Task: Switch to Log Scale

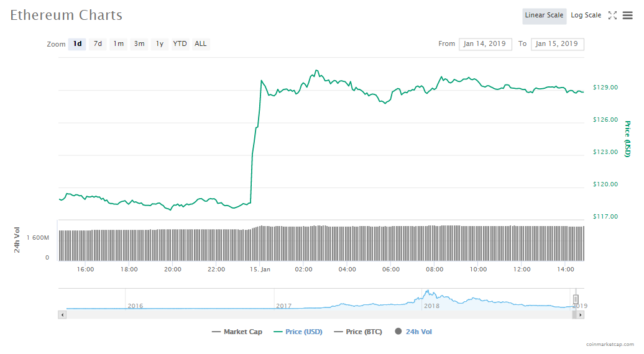Action: [586, 16]
